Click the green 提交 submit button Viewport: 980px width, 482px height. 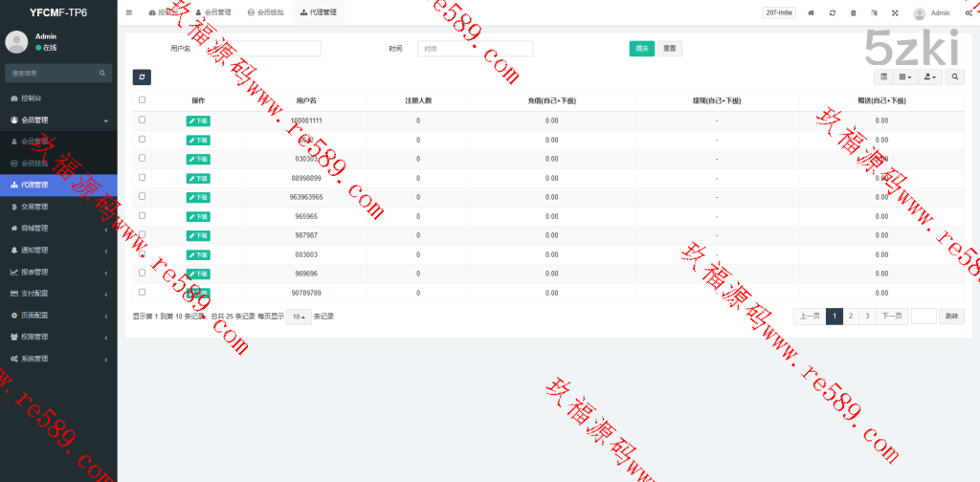pos(641,49)
